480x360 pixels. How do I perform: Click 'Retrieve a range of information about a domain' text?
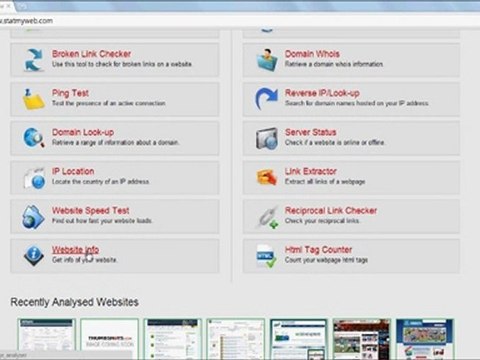(116, 142)
